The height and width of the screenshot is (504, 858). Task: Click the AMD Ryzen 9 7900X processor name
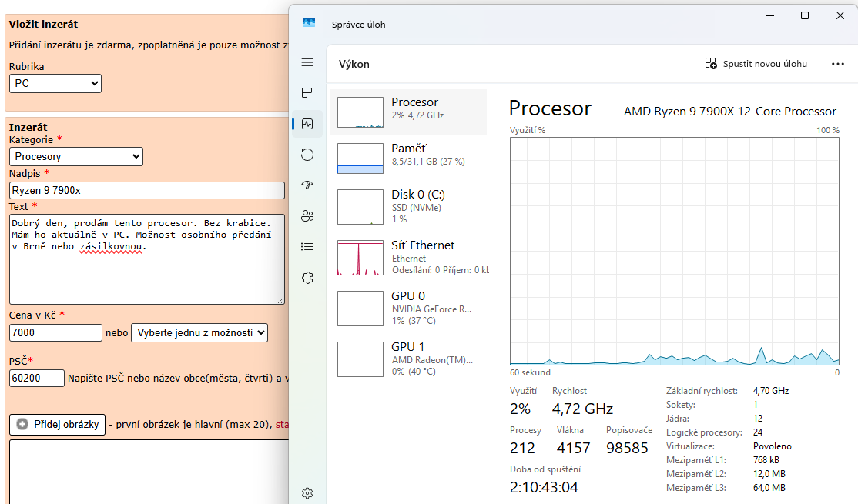click(730, 112)
